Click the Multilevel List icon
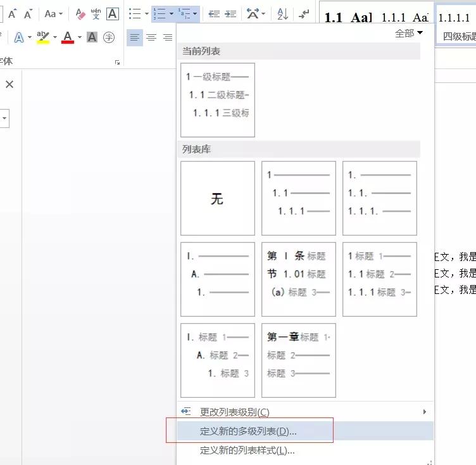Image resolution: width=476 pixels, height=465 pixels. click(185, 14)
